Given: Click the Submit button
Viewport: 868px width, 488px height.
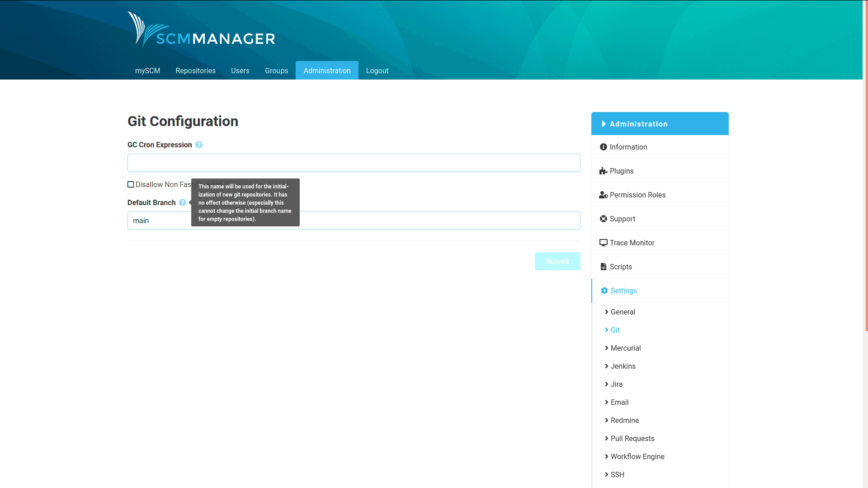Looking at the screenshot, I should coord(557,261).
